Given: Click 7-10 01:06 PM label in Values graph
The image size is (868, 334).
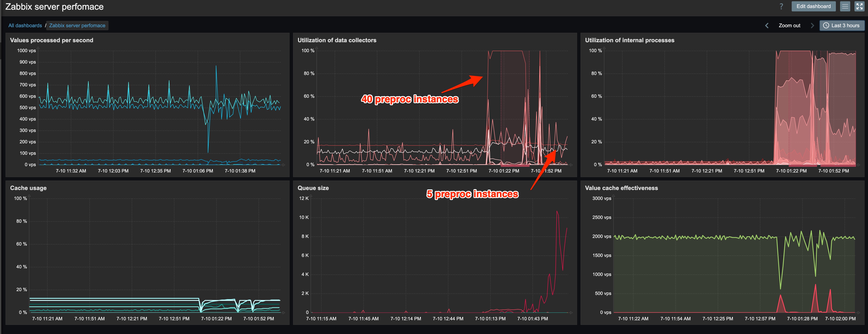Looking at the screenshot, I should (x=197, y=171).
